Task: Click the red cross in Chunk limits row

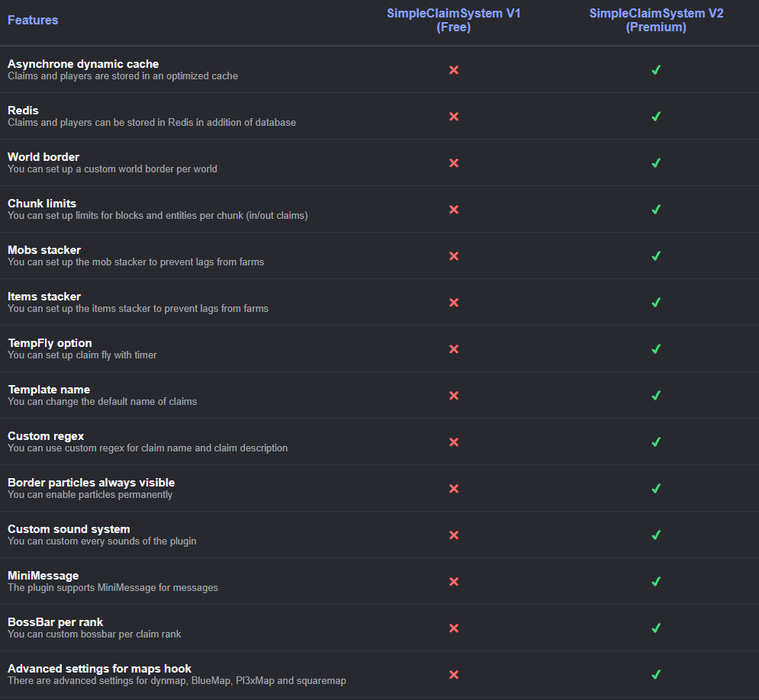Action: [x=454, y=210]
